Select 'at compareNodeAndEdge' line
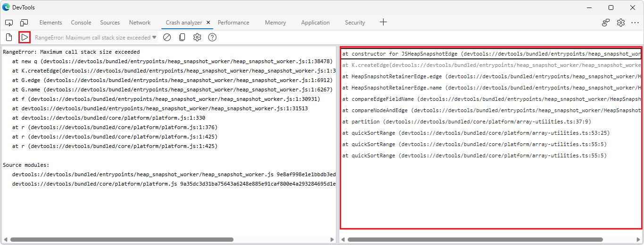Screen dimensions: 644x245 [x=491, y=110]
